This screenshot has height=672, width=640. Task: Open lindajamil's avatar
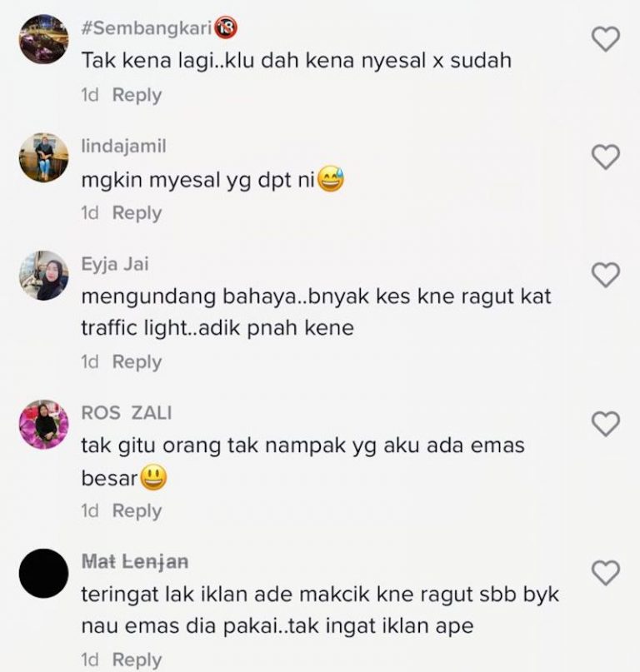pyautogui.click(x=44, y=157)
